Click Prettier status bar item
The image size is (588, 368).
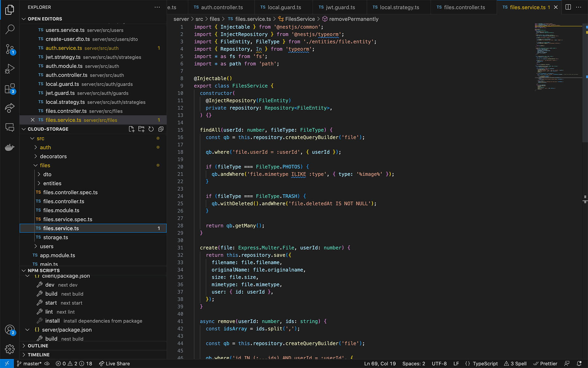(x=545, y=363)
